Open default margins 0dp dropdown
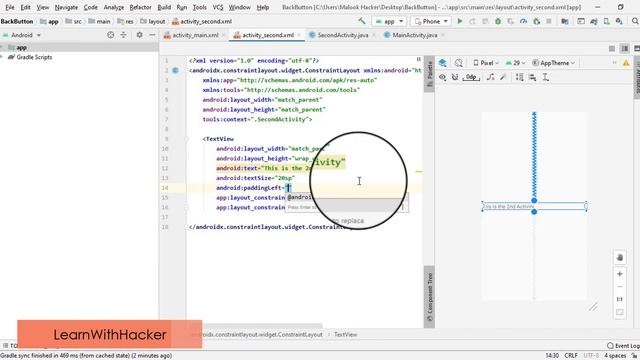640x360 pixels. coord(471,77)
